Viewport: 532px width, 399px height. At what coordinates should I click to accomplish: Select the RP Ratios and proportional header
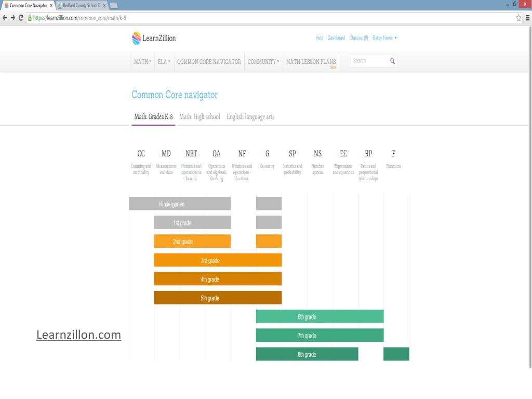(368, 165)
